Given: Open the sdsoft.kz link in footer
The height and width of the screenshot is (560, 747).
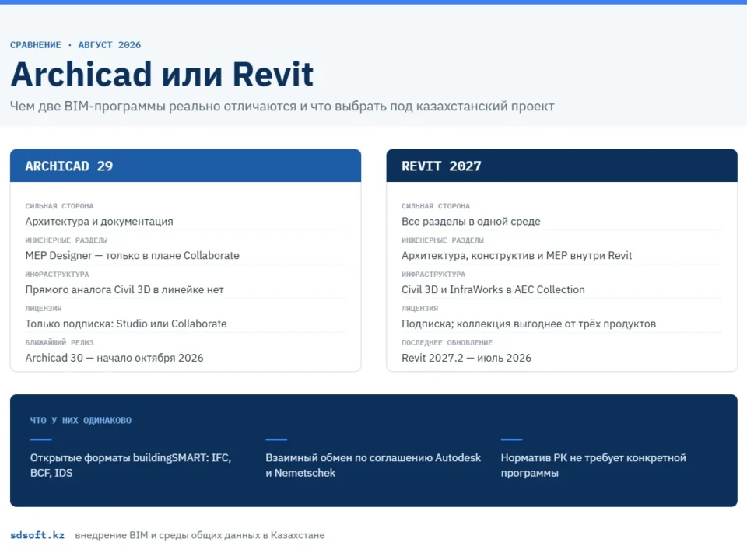Looking at the screenshot, I should [37, 535].
